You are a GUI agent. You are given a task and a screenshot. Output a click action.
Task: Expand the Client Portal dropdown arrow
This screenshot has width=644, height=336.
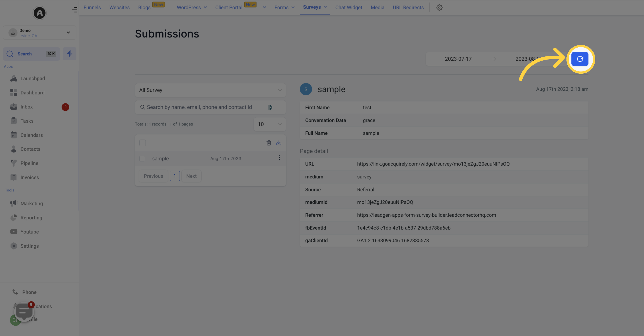tap(264, 8)
